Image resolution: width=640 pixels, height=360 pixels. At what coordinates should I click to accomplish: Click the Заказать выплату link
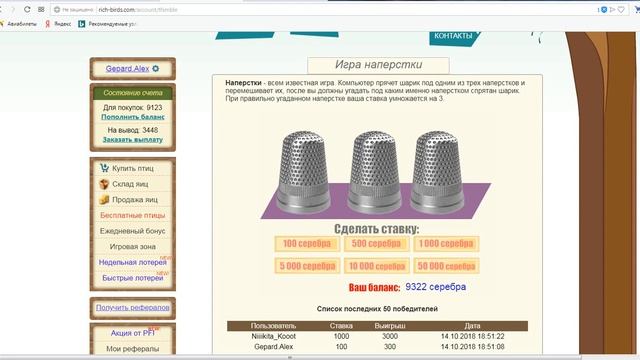pos(133,140)
